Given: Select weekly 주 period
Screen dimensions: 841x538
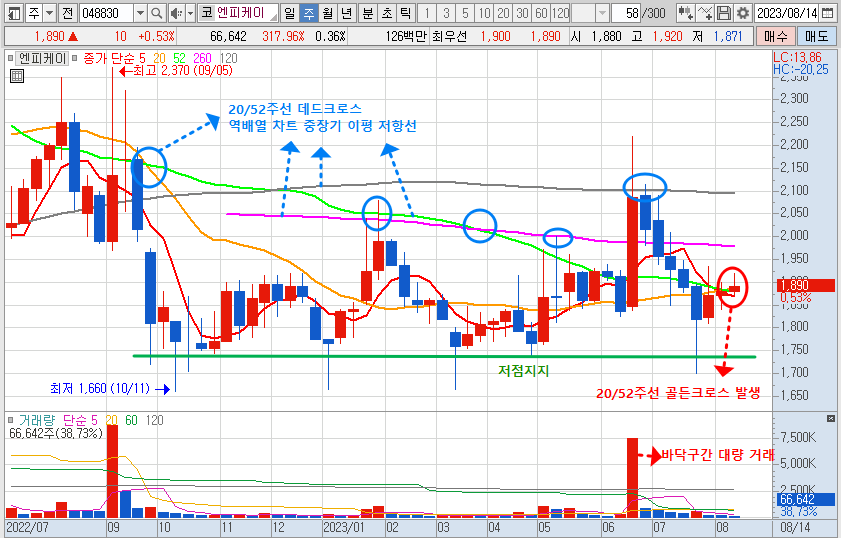Looking at the screenshot, I should tap(309, 13).
